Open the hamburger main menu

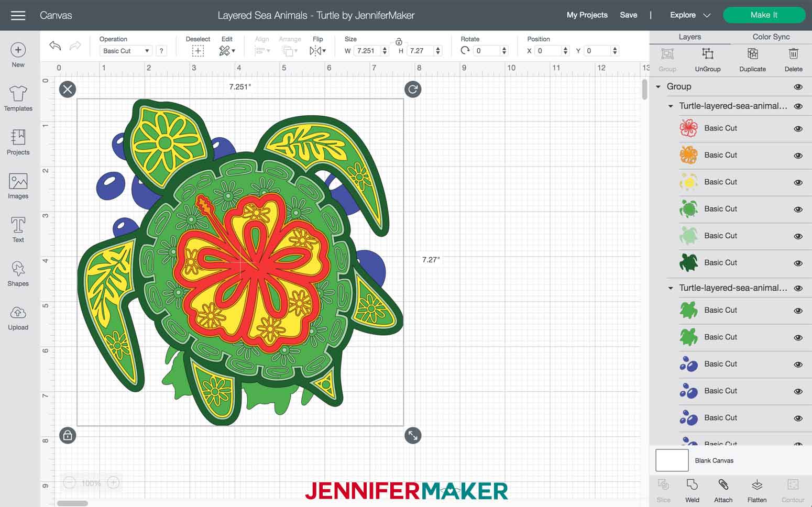(18, 15)
